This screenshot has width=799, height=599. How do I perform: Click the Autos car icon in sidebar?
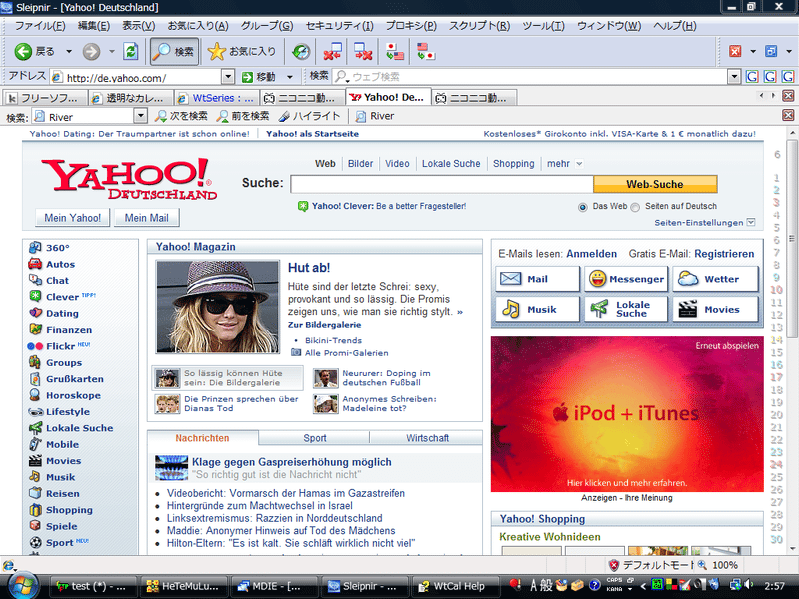point(35,264)
